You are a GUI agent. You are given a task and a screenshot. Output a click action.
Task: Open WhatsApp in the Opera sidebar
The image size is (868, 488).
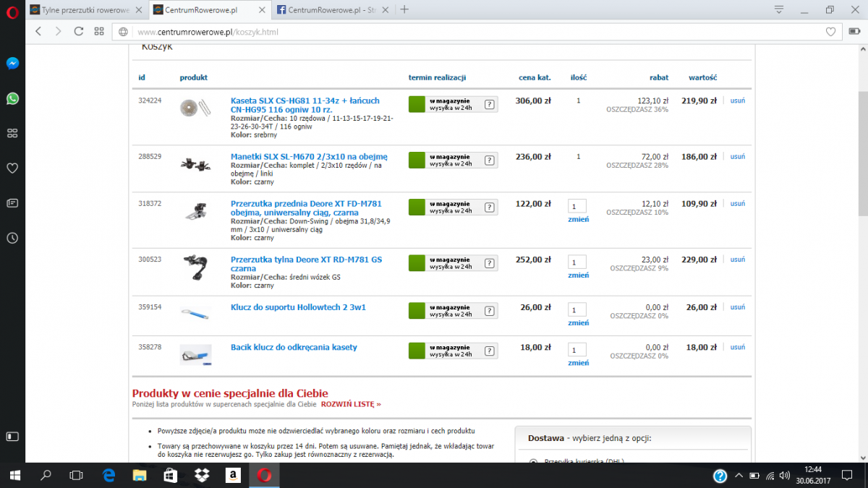coord(12,98)
